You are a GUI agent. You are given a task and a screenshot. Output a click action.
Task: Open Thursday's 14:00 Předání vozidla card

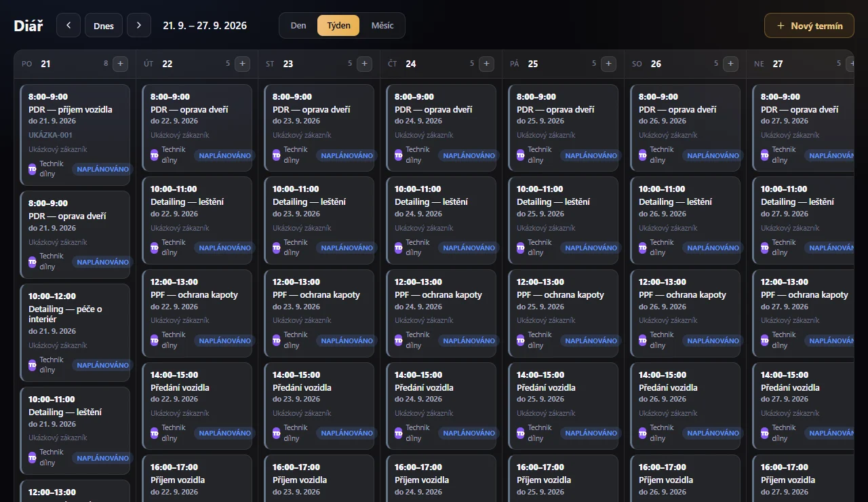441,406
